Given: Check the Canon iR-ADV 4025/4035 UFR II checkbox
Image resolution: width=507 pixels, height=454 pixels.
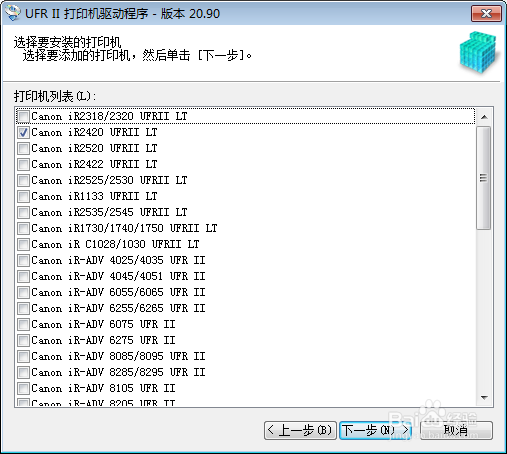Looking at the screenshot, I should 23,260.
